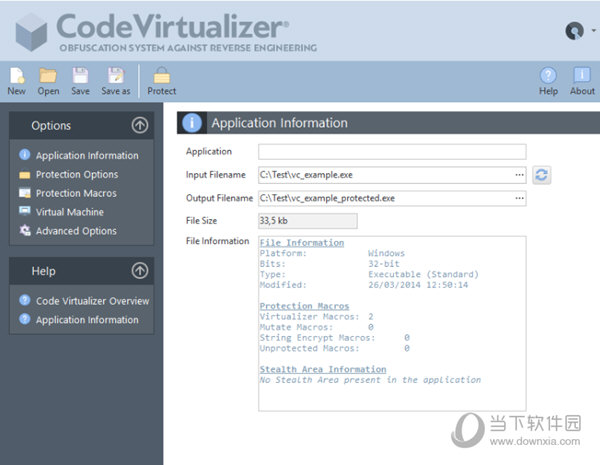600x465 pixels.
Task: Collapse the Options panel with its arrow
Action: (x=140, y=125)
